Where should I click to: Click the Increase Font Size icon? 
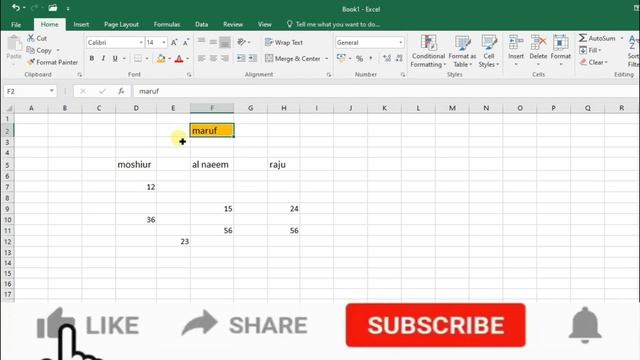point(174,42)
